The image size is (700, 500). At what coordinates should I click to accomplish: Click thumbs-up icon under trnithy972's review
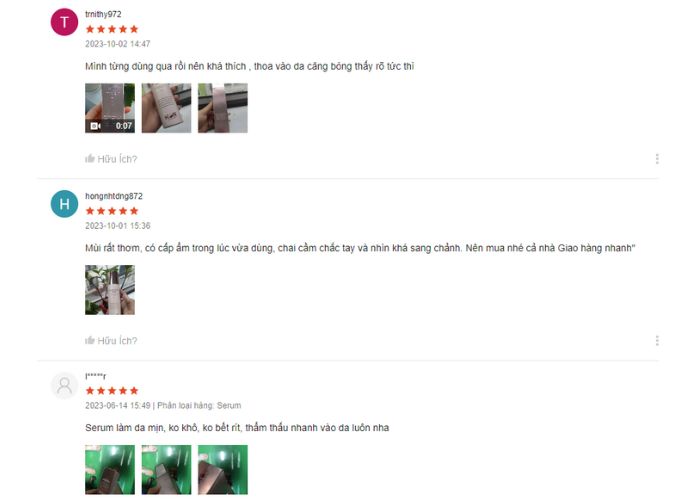point(90,158)
